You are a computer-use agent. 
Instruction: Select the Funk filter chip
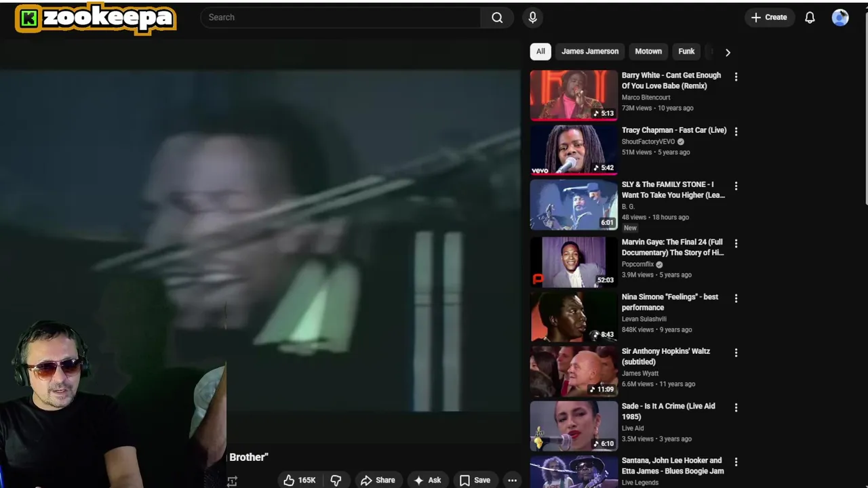686,52
